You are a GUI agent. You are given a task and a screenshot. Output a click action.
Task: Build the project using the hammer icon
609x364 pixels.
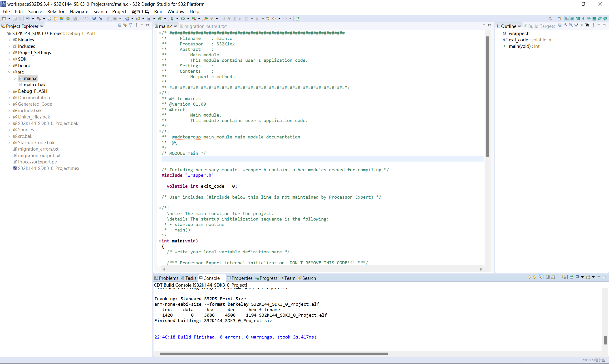click(x=38, y=18)
